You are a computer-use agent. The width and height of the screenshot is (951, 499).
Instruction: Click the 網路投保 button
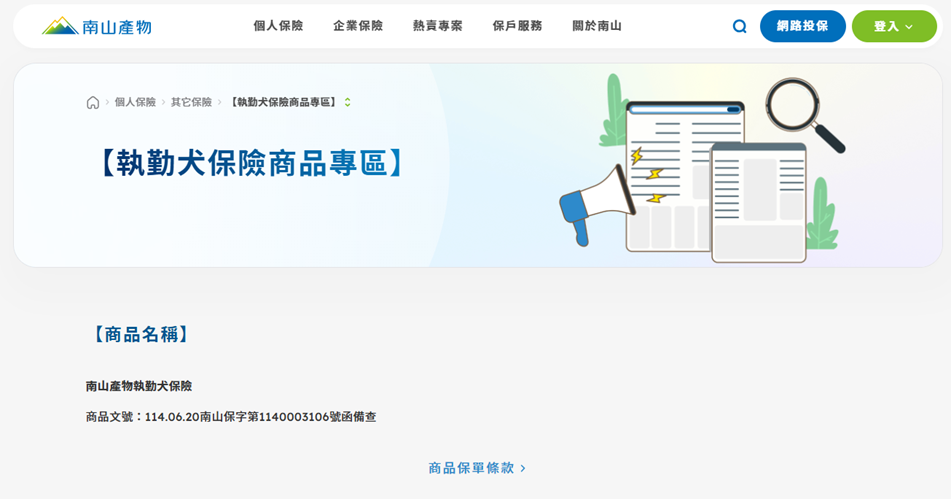coord(802,26)
